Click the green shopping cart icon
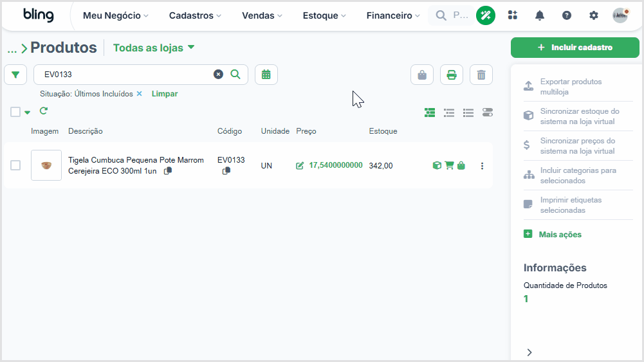Viewport: 644px width, 362px height. click(x=449, y=165)
